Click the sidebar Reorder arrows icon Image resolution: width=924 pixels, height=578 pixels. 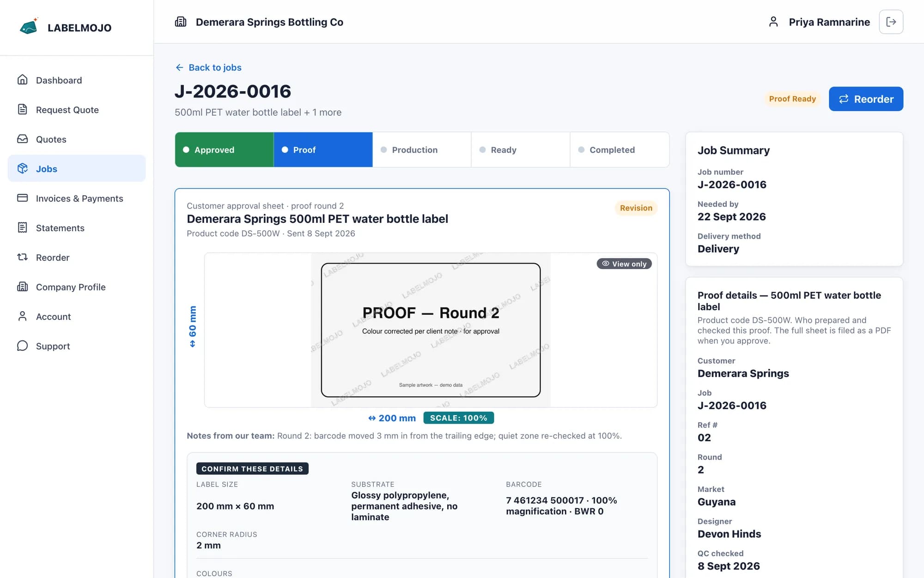pos(22,258)
